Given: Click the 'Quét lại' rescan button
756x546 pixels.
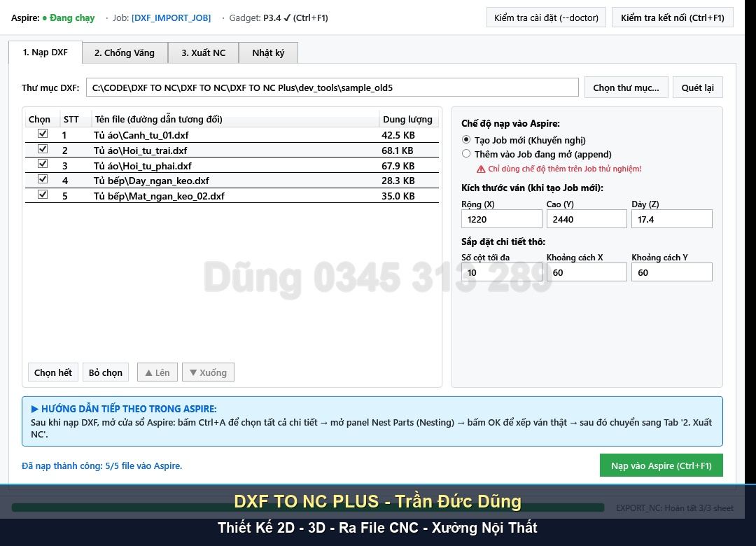Looking at the screenshot, I should coord(698,87).
